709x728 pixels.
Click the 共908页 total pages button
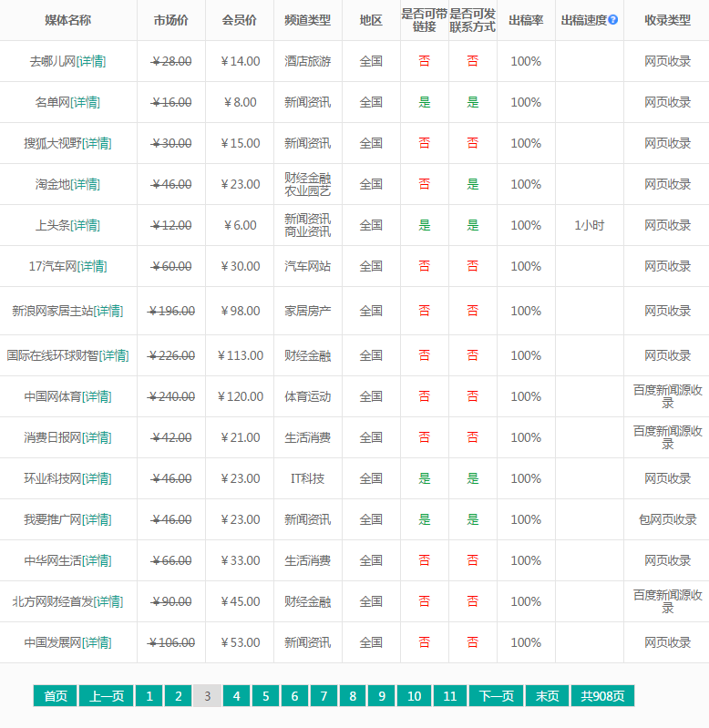pos(602,696)
